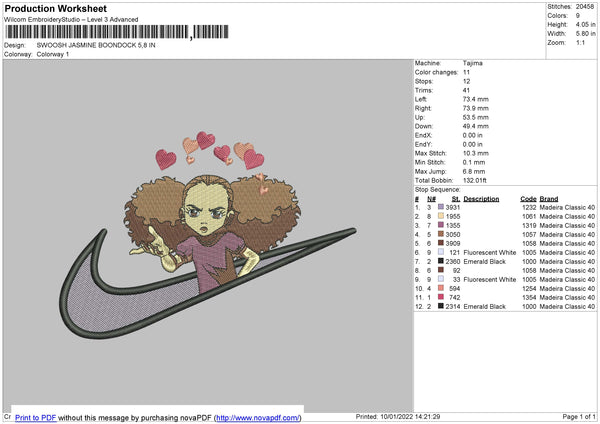Click the dark brown swatch for stop 5 (3909)

(441, 243)
